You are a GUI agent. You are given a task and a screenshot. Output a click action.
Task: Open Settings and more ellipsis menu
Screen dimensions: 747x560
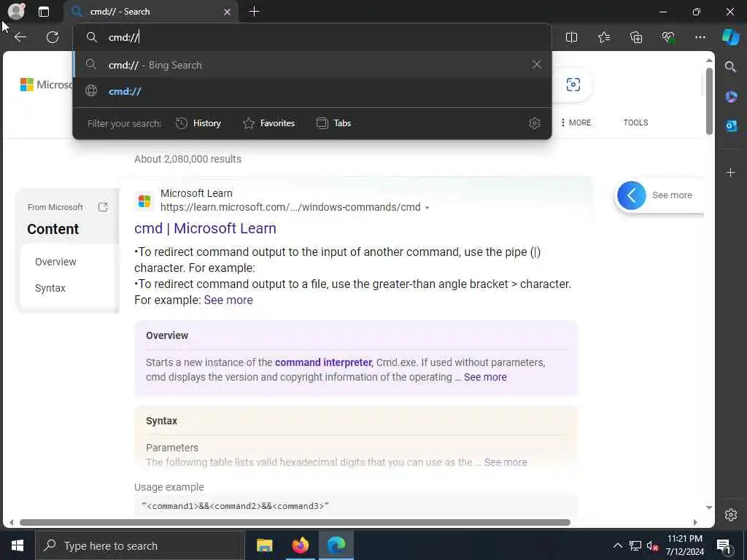(700, 37)
